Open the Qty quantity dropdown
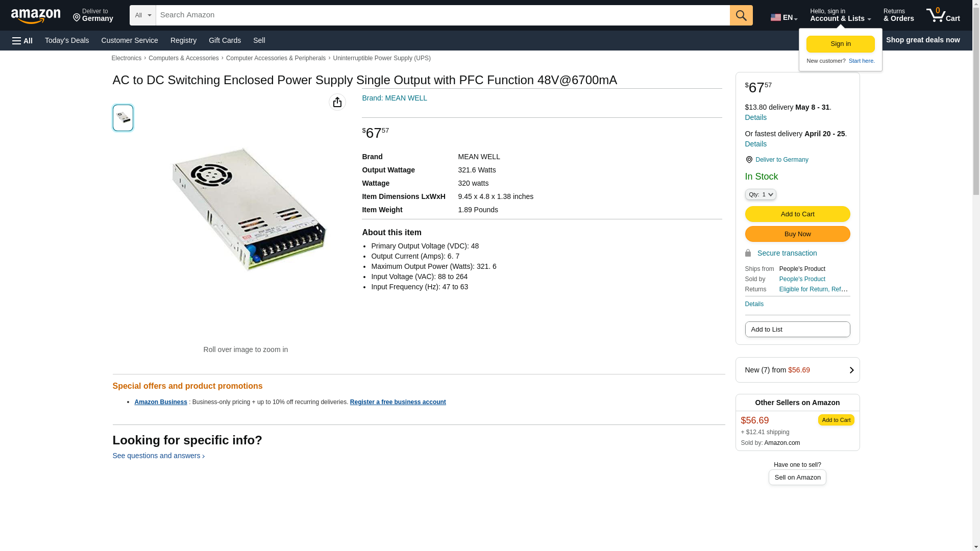The height and width of the screenshot is (551, 980). [761, 194]
